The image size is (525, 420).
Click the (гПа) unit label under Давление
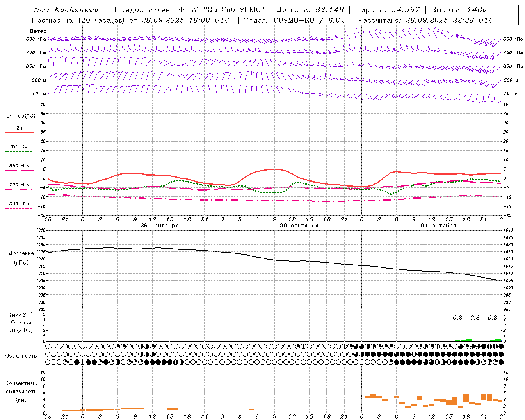pyautogui.click(x=21, y=263)
